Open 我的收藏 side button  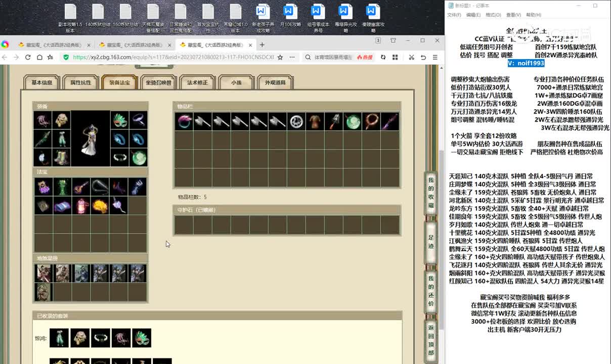click(x=431, y=193)
